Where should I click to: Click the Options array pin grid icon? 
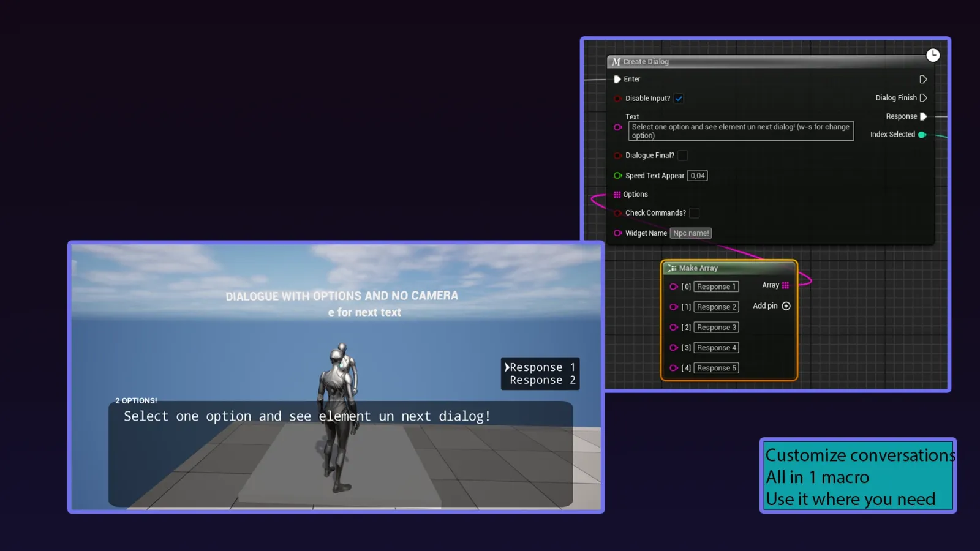pos(617,194)
